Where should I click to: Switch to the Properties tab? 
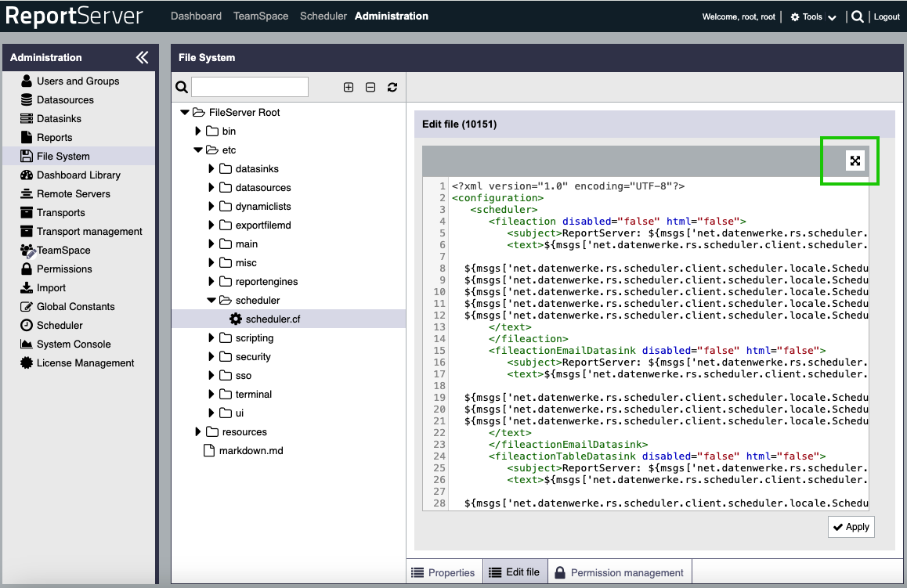443,572
